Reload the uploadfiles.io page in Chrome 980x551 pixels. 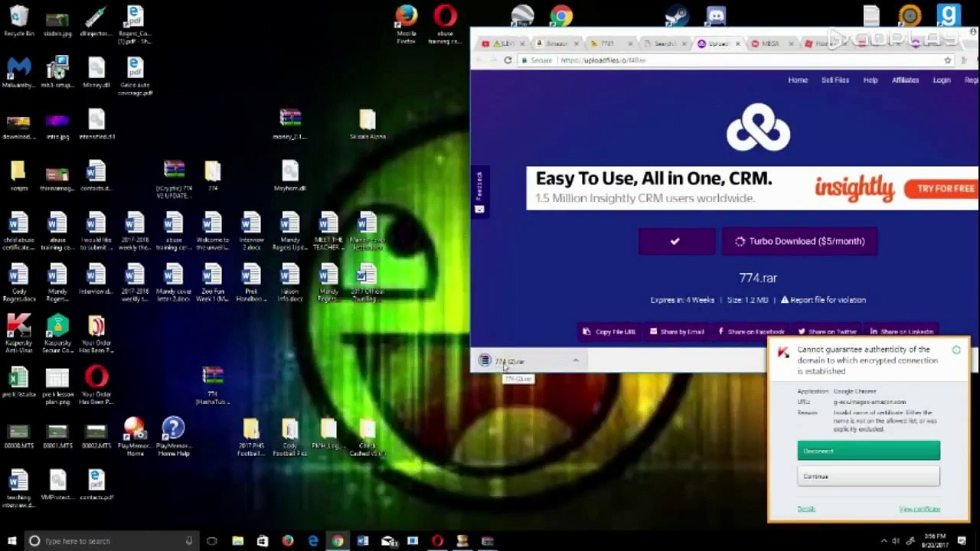click(x=508, y=60)
